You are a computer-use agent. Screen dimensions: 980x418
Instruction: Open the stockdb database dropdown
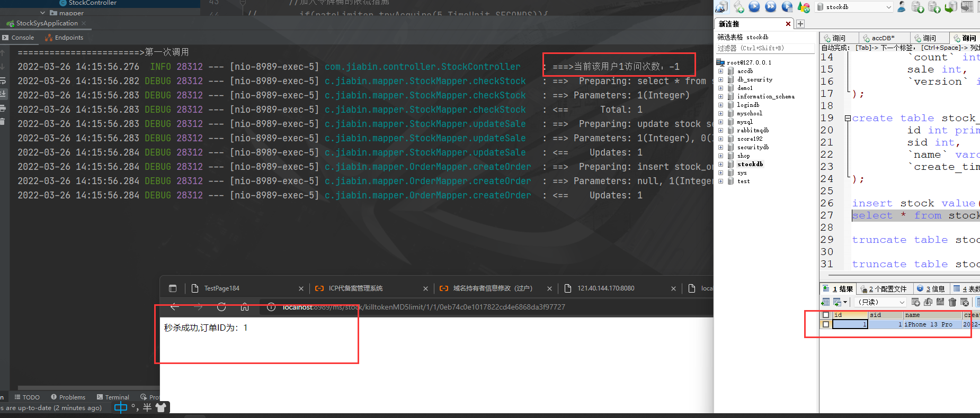tap(854, 7)
